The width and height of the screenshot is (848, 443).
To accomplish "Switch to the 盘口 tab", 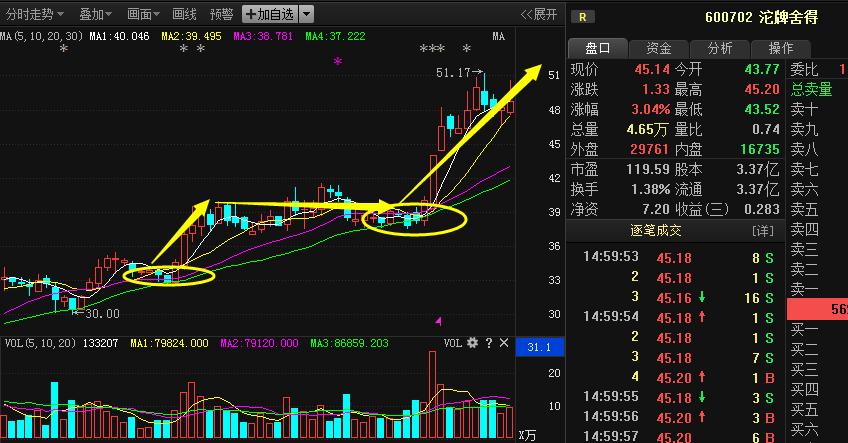I will pos(598,49).
